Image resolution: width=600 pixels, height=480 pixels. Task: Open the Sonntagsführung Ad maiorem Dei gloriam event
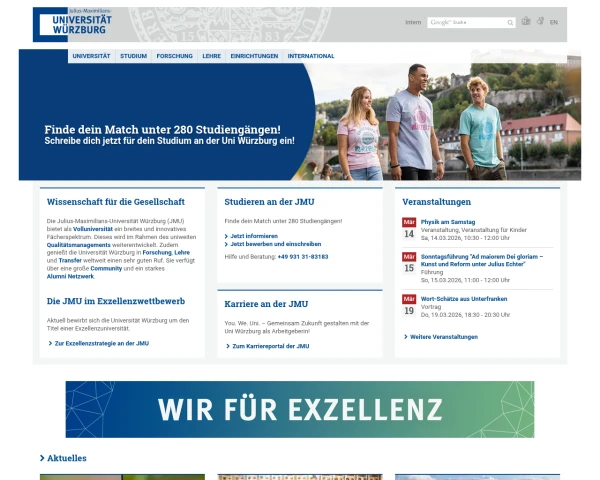[482, 260]
